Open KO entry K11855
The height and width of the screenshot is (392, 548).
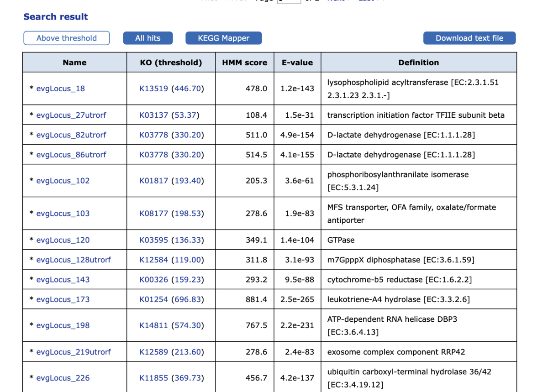pyautogui.click(x=153, y=378)
